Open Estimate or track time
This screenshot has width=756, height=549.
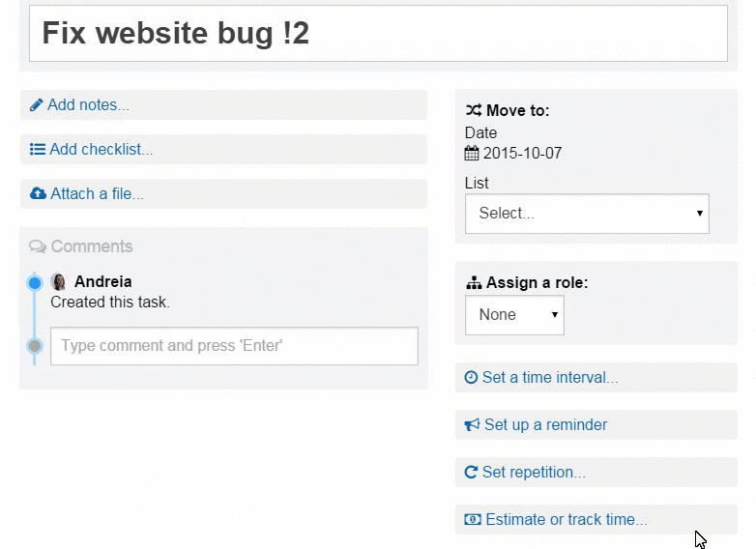(567, 519)
